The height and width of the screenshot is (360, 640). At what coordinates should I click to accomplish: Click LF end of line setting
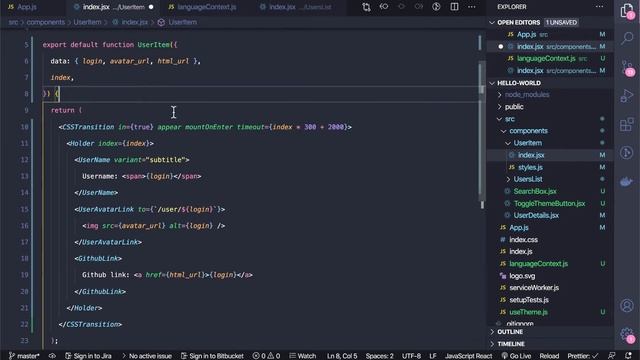(x=433, y=356)
